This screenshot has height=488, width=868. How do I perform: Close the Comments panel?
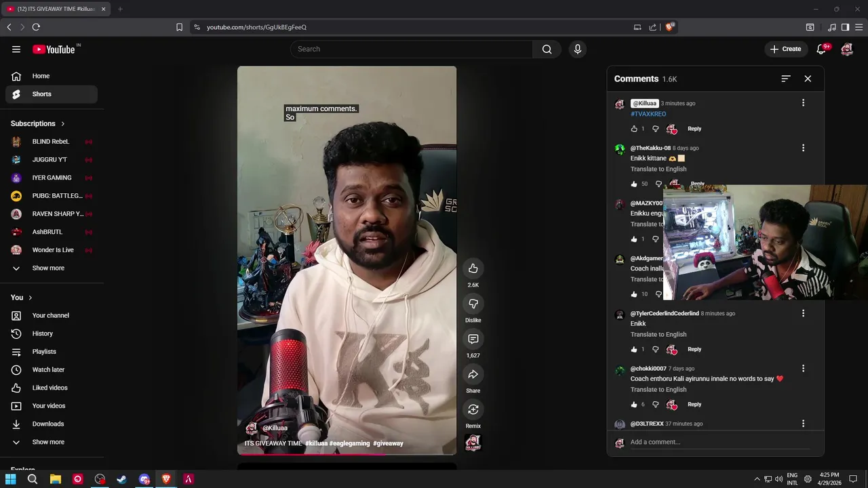point(808,79)
